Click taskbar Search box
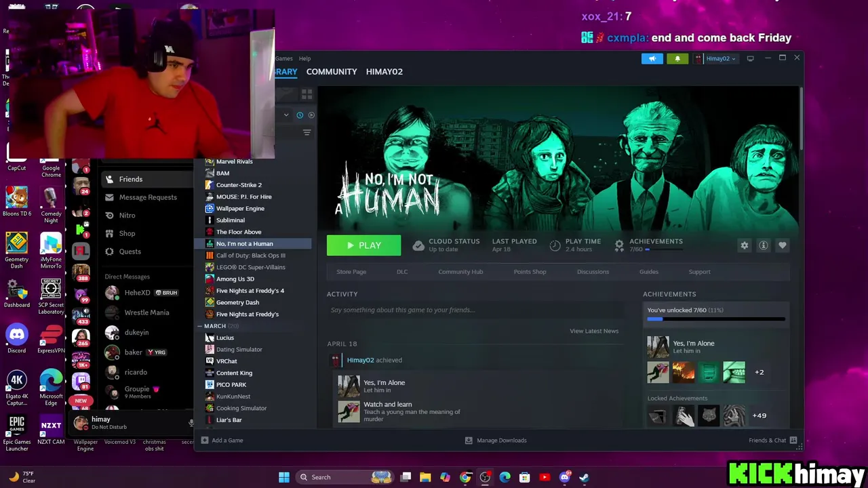 tap(345, 477)
